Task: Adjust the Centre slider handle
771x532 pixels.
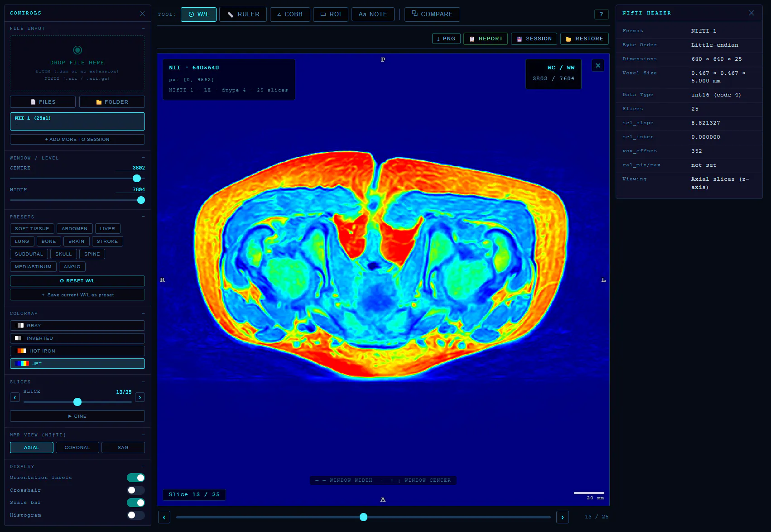Action: point(137,179)
